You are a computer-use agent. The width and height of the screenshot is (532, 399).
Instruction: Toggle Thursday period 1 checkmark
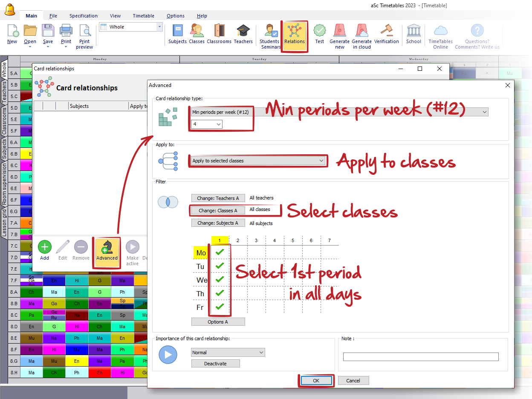220,293
